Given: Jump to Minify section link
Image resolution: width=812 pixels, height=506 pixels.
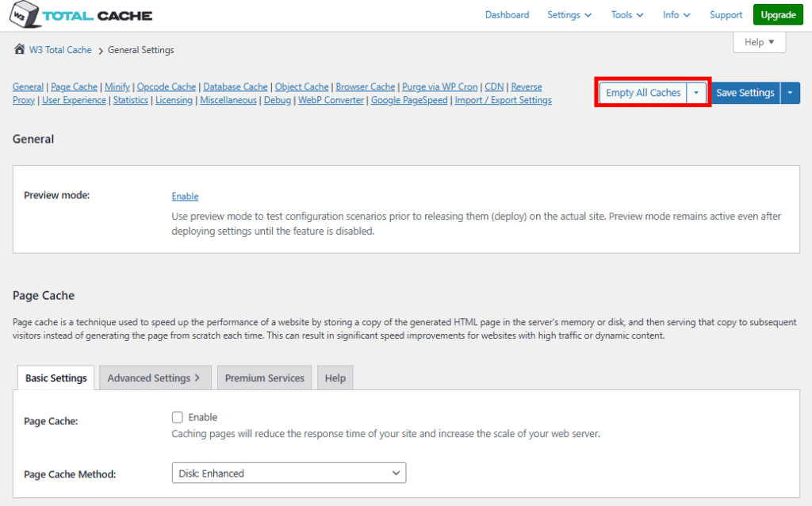Looking at the screenshot, I should (x=117, y=86).
